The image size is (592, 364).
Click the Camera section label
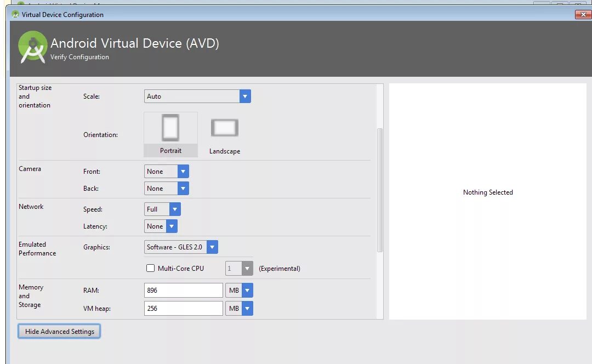(30, 169)
